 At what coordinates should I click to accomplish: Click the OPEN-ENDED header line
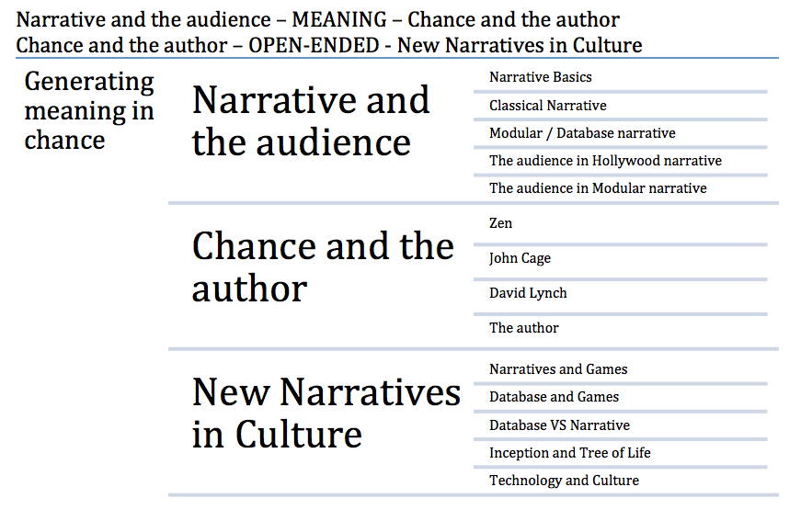coord(329,46)
